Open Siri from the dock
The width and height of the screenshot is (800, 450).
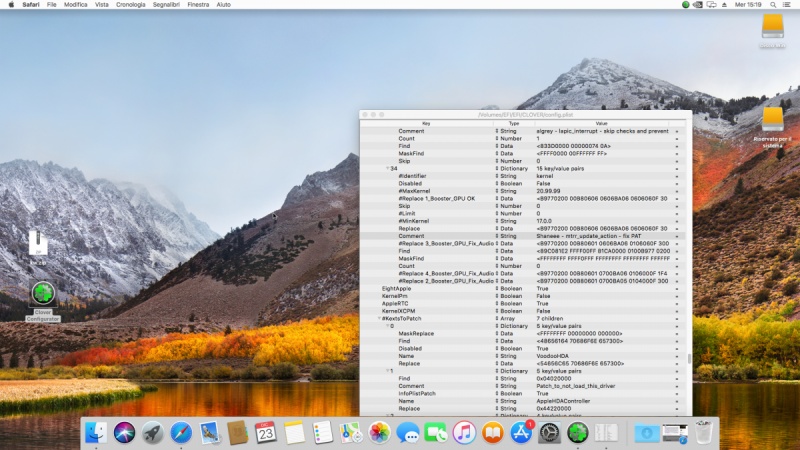(x=124, y=432)
